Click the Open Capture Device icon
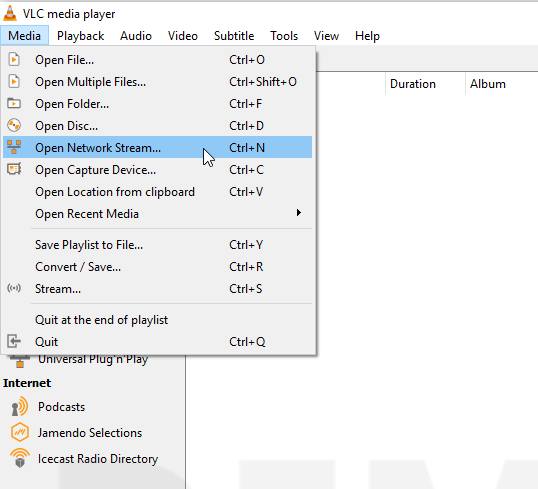The image size is (538, 489). tap(14, 169)
